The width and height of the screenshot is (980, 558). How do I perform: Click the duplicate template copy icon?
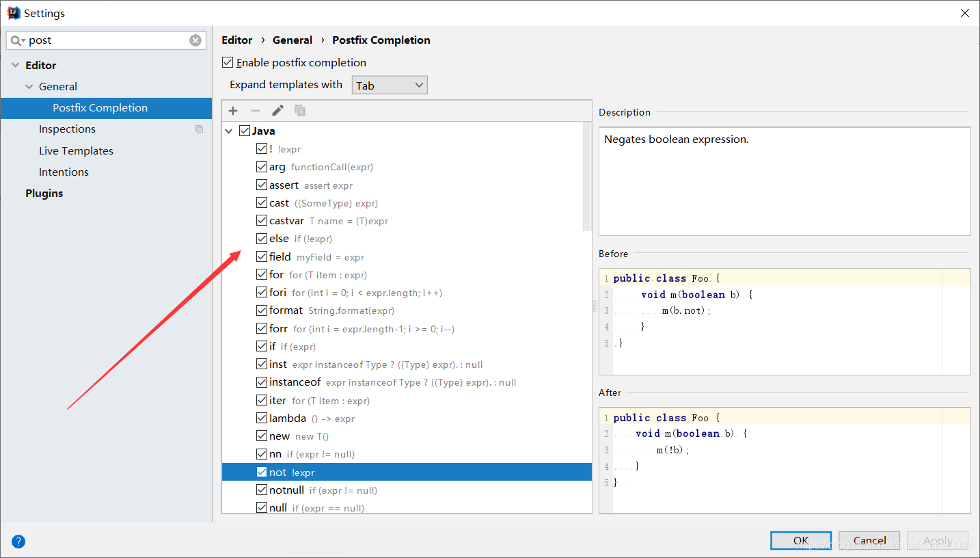[300, 111]
